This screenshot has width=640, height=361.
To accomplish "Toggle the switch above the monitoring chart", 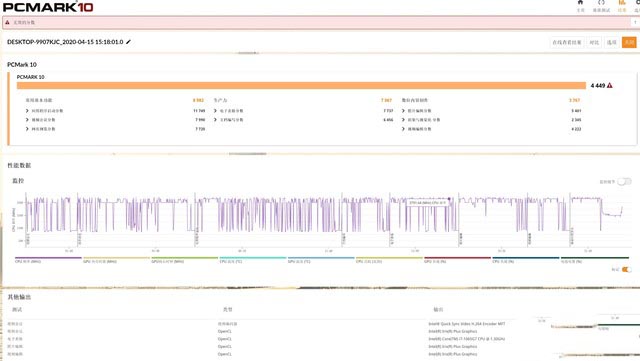I will click(x=624, y=181).
